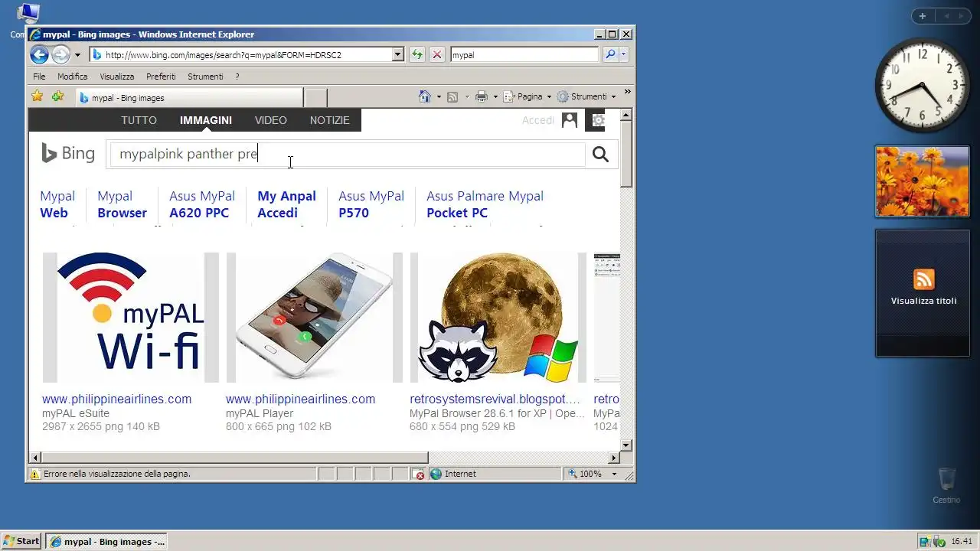Click the Add to Favorites star-plus icon
980x551 pixels.
pyautogui.click(x=57, y=96)
